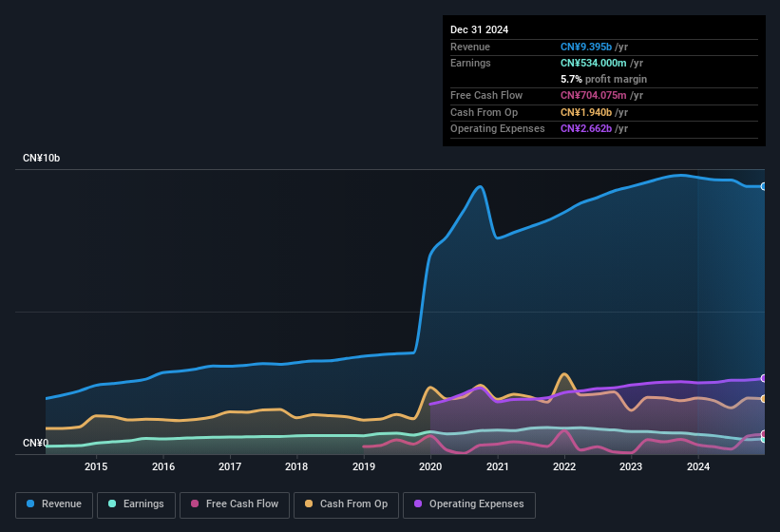Click the CN¥9.395b revenue value
Image resolution: width=780 pixels, height=532 pixels.
586,47
